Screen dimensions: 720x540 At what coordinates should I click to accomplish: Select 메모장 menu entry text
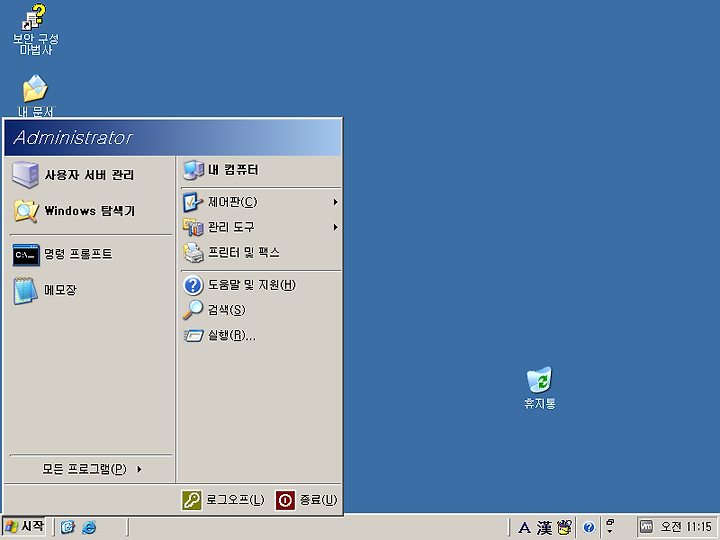tap(60, 290)
